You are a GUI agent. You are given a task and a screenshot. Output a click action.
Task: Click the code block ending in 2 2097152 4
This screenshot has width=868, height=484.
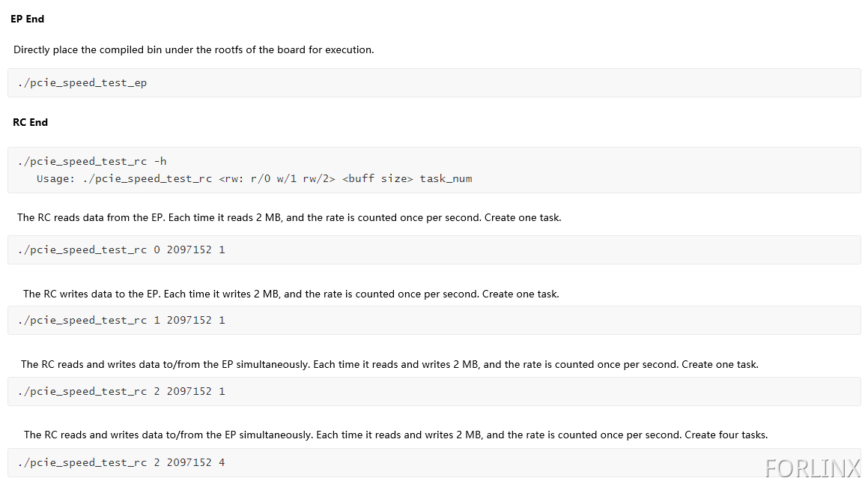(x=434, y=463)
